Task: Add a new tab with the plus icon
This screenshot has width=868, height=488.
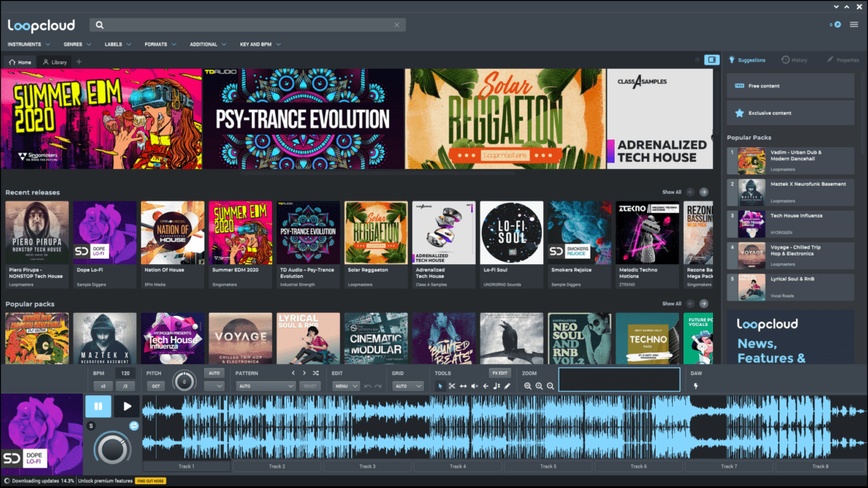Action: coord(79,62)
